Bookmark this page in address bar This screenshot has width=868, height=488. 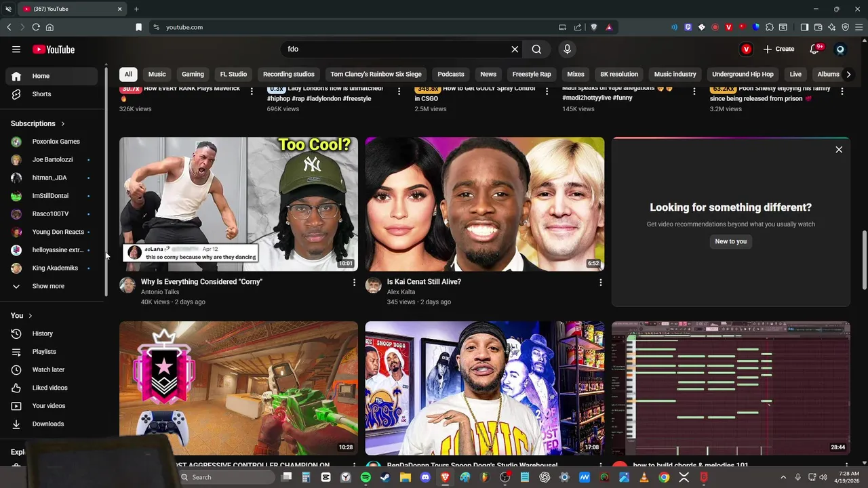(138, 27)
